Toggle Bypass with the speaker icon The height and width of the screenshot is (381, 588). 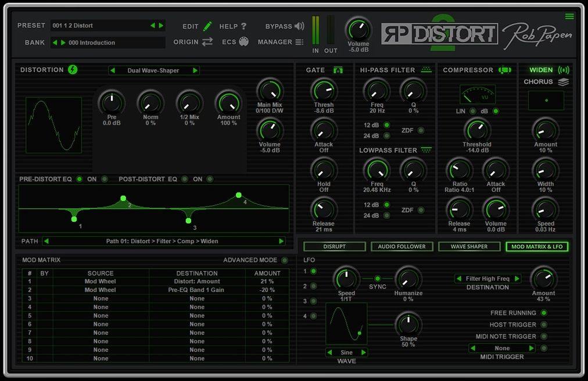(299, 26)
